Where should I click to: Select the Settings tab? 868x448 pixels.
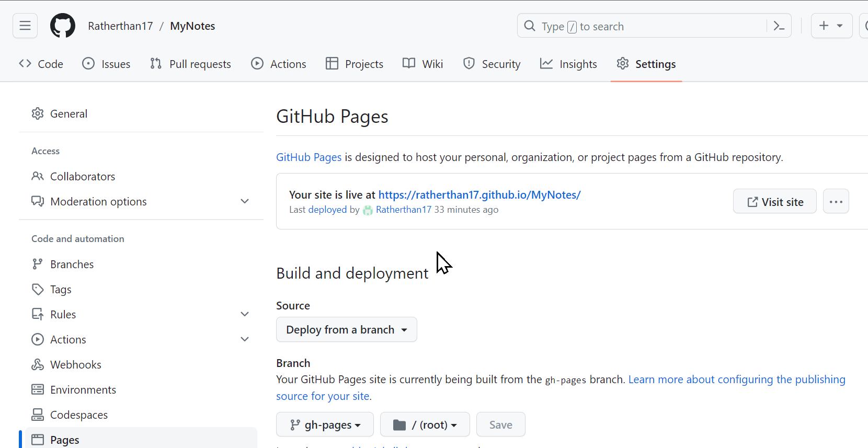[646, 64]
